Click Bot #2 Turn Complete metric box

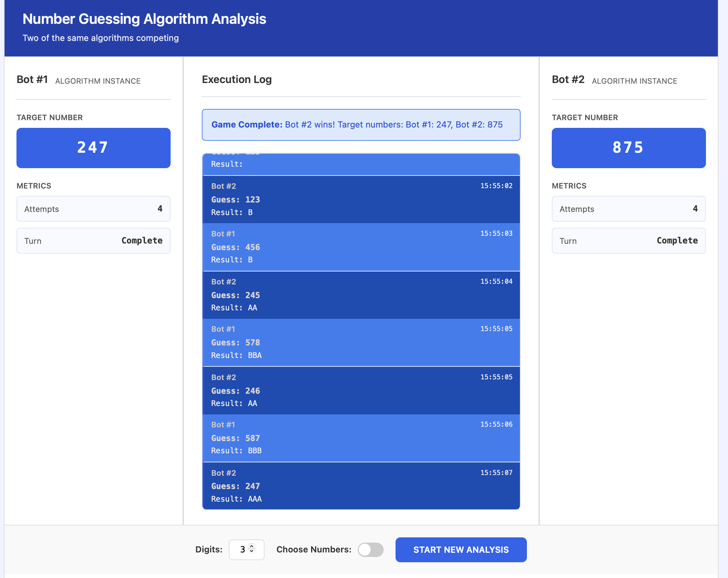[628, 241]
